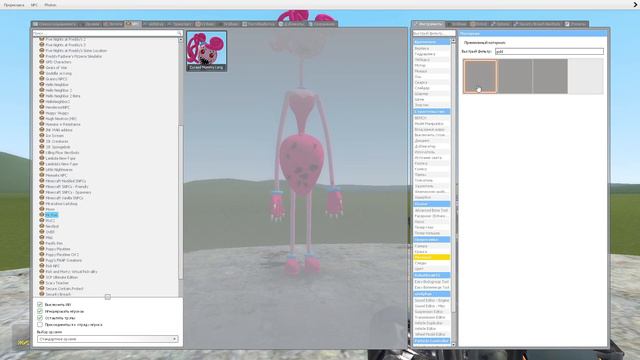Toggle the Игнорировать игроков checkbox
640x360 pixels.
pos(40,311)
